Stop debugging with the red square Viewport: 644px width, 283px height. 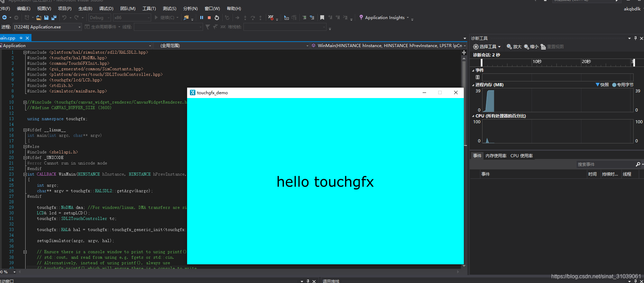(209, 17)
